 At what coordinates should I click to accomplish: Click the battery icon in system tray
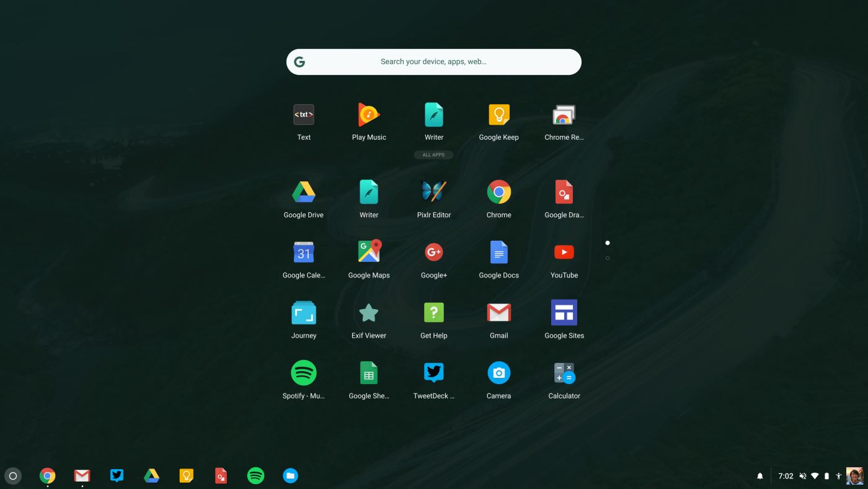826,476
